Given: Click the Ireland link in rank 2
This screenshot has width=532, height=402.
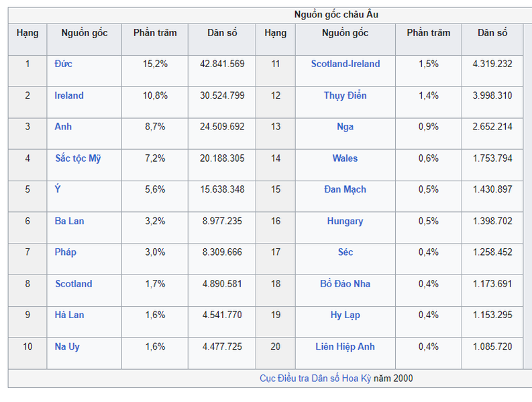Looking at the screenshot, I should point(69,96).
